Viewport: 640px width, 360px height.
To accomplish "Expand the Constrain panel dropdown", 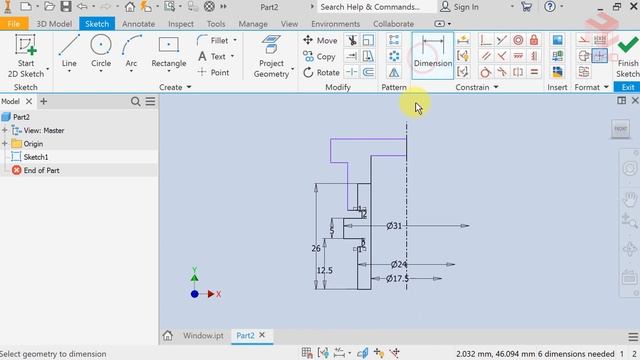I will [x=496, y=87].
